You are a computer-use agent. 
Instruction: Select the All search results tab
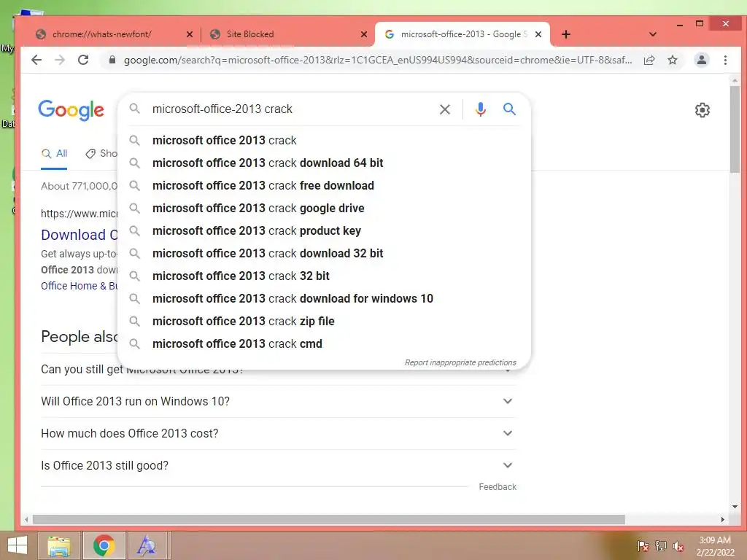(54, 153)
